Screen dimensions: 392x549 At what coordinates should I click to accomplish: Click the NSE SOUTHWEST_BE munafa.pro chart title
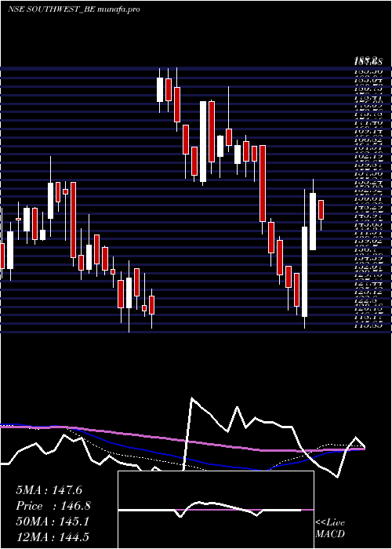[74, 9]
